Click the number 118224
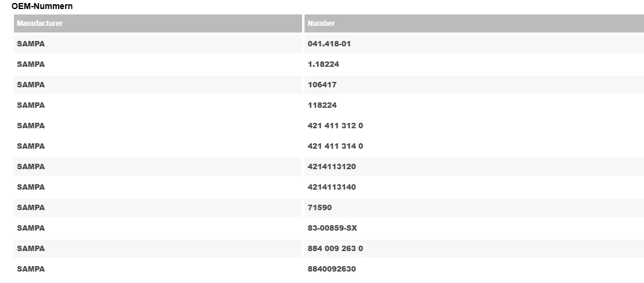644x283 pixels. point(322,105)
